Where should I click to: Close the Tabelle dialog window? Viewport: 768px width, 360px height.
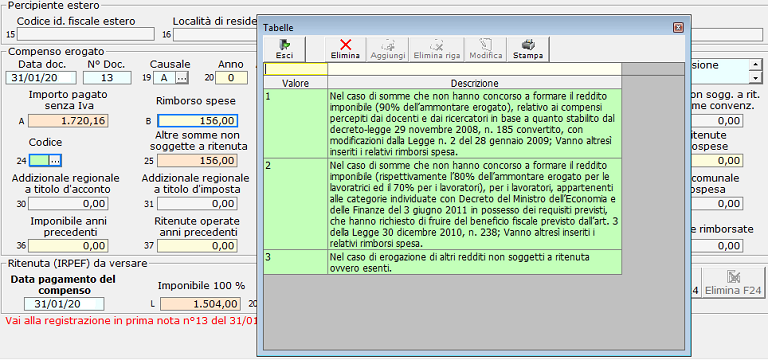coord(678,28)
